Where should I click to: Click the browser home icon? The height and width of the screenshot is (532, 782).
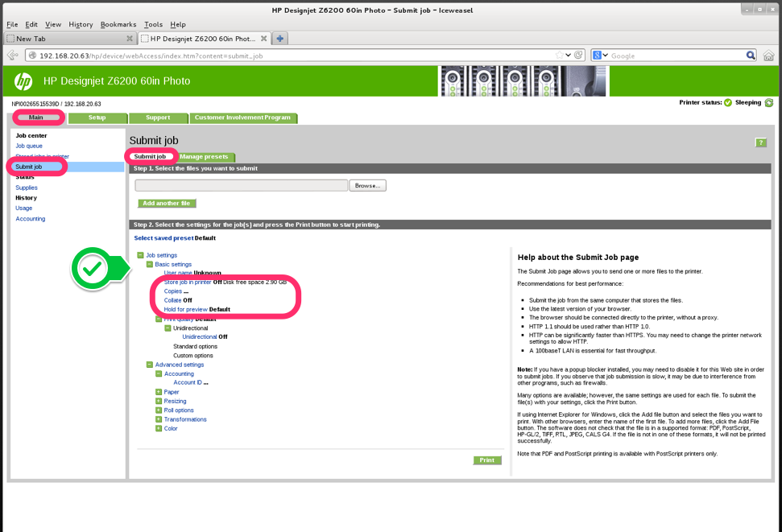[x=768, y=56]
